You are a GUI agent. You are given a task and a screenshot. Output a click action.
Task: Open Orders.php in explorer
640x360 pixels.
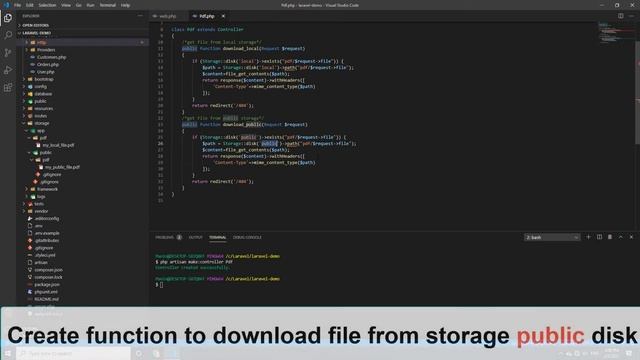coord(48,64)
